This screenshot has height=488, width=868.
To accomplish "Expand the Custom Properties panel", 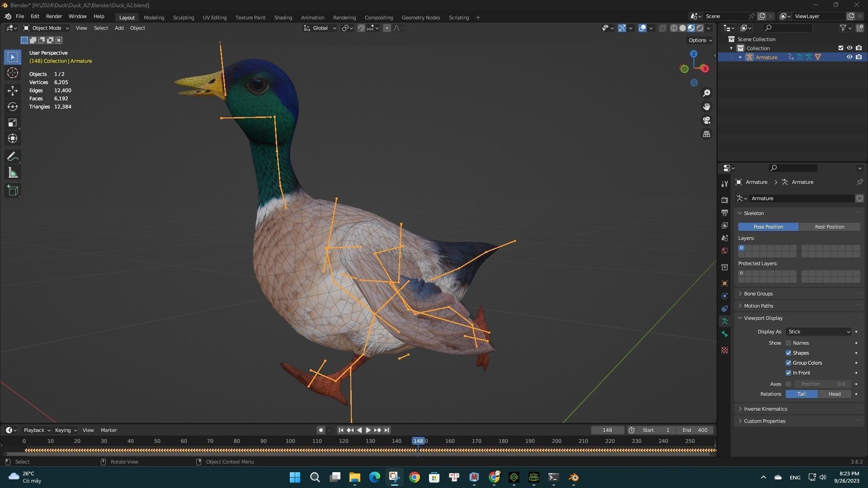I will tap(764, 421).
